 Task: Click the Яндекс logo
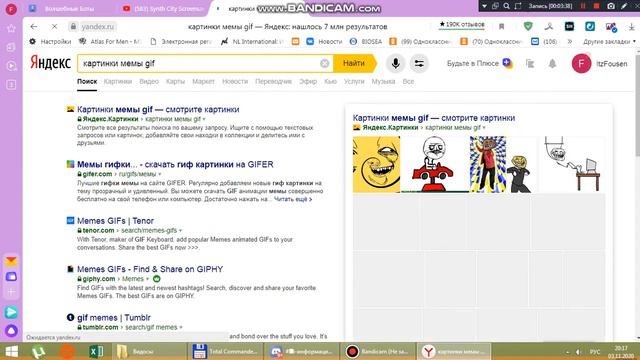click(50, 63)
